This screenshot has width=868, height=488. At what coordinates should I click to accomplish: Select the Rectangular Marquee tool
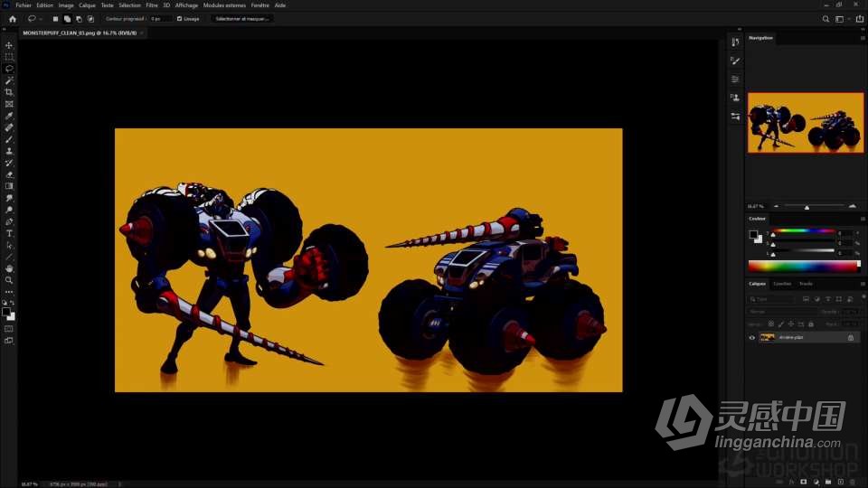[9, 57]
